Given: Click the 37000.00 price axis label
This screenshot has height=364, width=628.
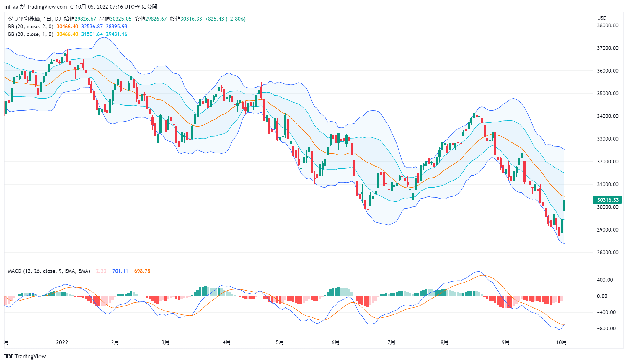Looking at the screenshot, I should click(608, 48).
